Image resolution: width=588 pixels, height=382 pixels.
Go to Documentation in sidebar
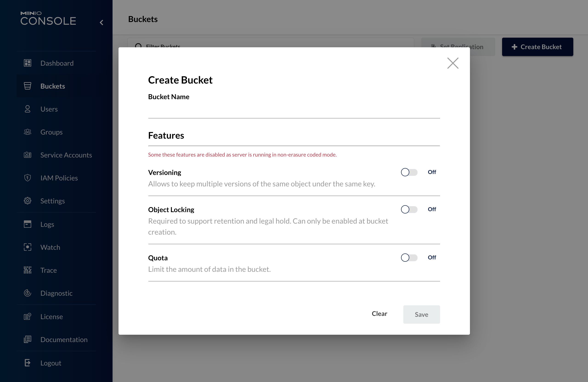pyautogui.click(x=64, y=340)
